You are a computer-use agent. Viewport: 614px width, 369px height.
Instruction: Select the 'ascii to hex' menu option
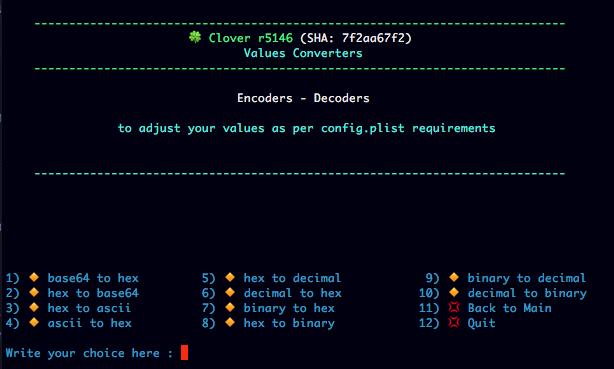[x=90, y=323]
